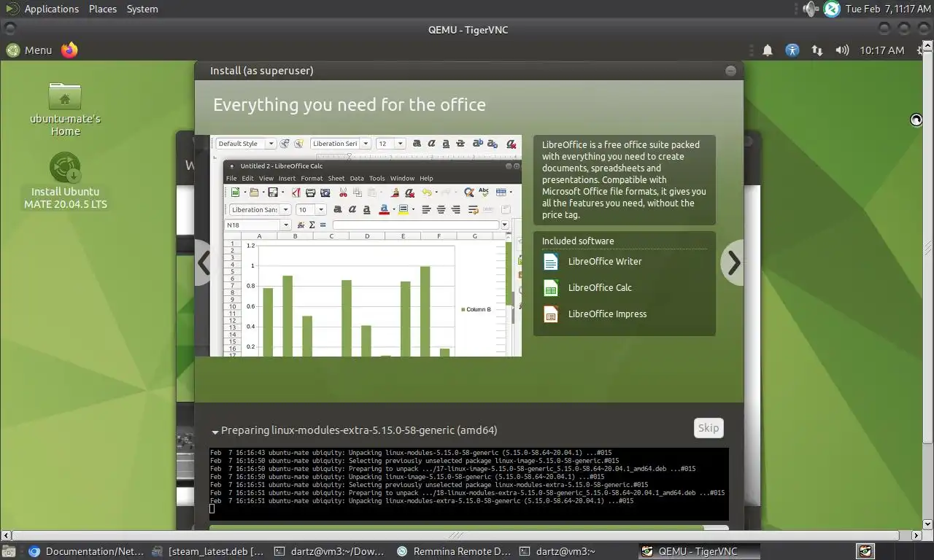
Task: Advance to the next installer slide
Action: (x=733, y=263)
